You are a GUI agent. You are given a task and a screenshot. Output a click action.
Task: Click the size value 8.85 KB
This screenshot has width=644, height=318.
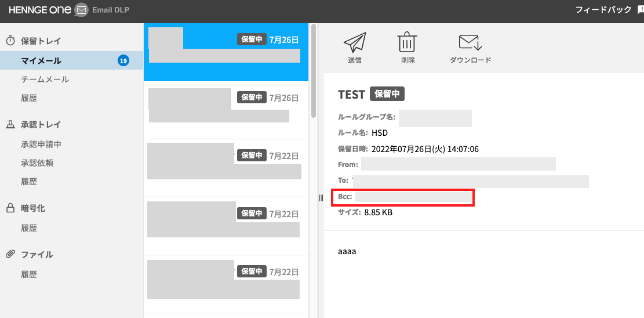[x=379, y=213]
